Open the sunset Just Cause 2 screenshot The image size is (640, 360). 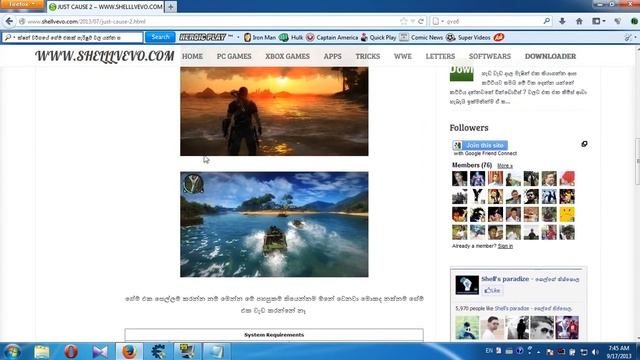[x=274, y=111]
